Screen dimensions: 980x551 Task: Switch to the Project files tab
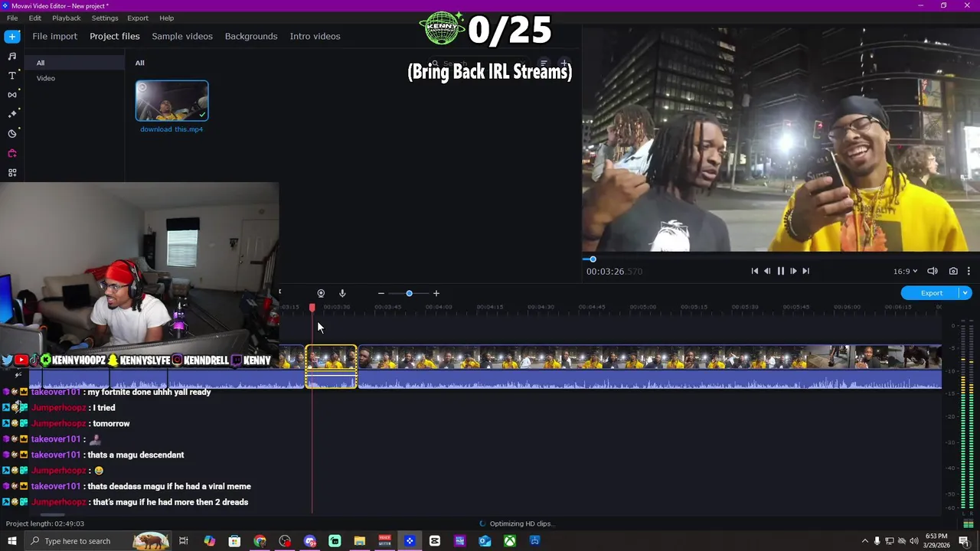115,36
